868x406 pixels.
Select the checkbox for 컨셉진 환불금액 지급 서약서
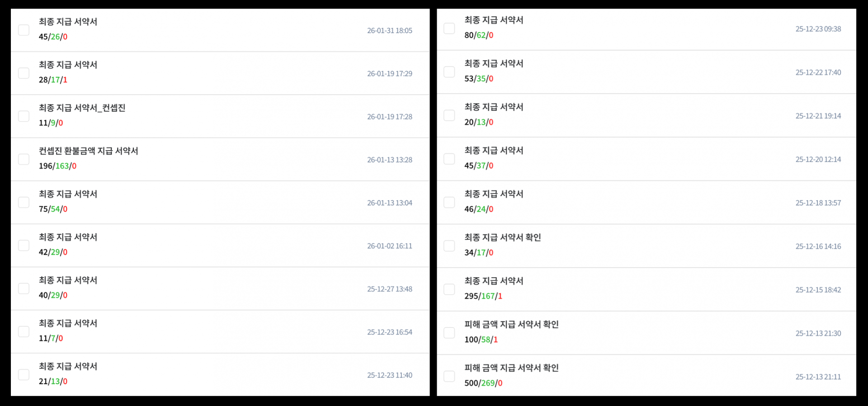24,160
